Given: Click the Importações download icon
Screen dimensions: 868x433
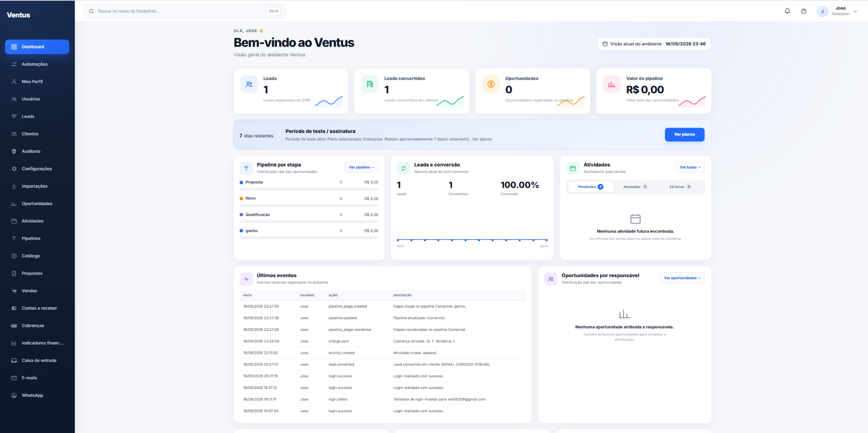Looking at the screenshot, I should coord(14,186).
